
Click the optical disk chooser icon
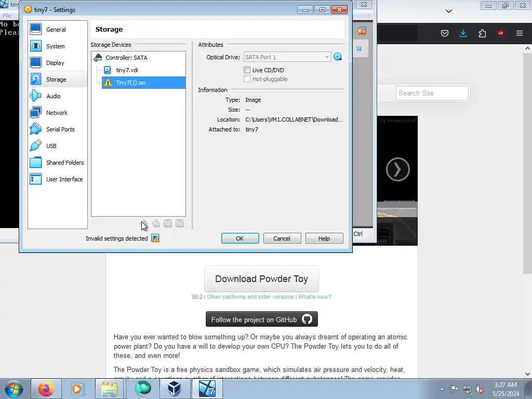338,57
